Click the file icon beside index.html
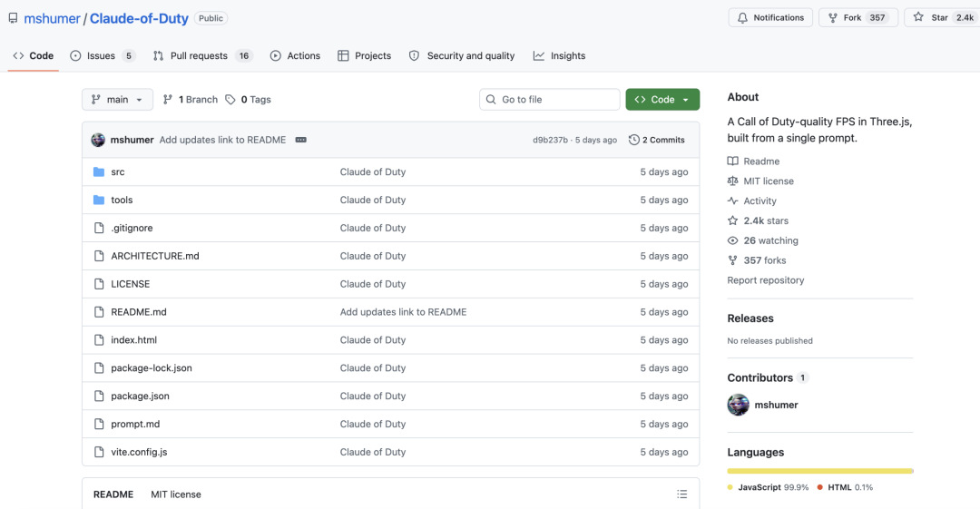Viewport: 980px width, 509px height. point(99,340)
